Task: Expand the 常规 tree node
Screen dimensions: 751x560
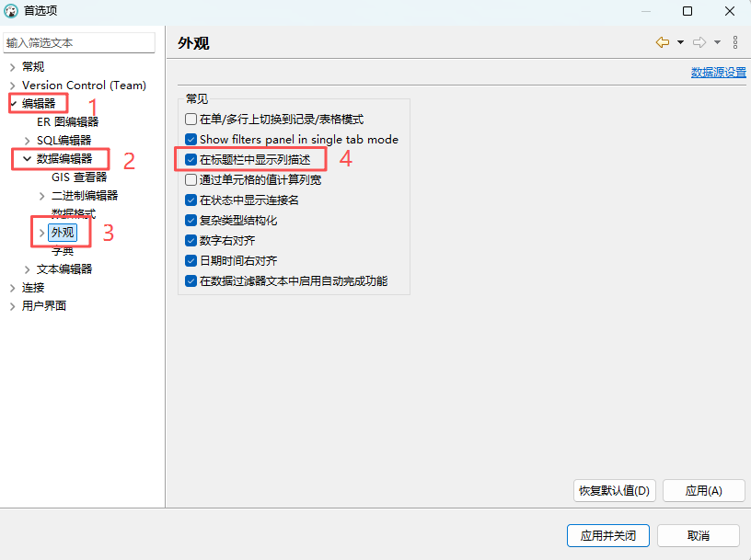Action: point(12,67)
